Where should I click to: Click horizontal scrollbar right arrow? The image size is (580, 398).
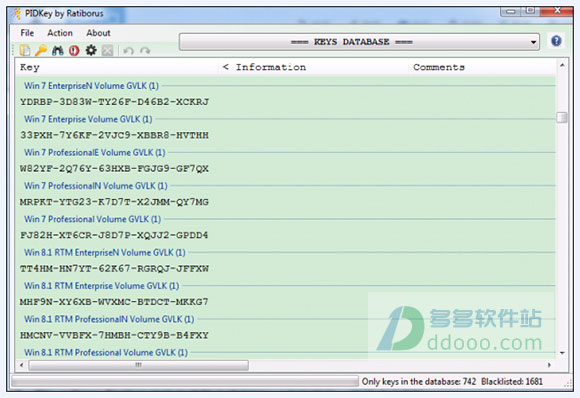point(549,365)
